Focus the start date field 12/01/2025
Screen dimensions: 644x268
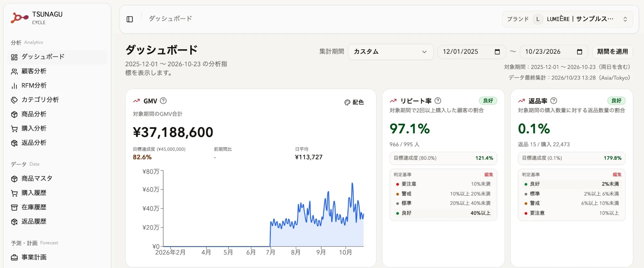coord(472,52)
